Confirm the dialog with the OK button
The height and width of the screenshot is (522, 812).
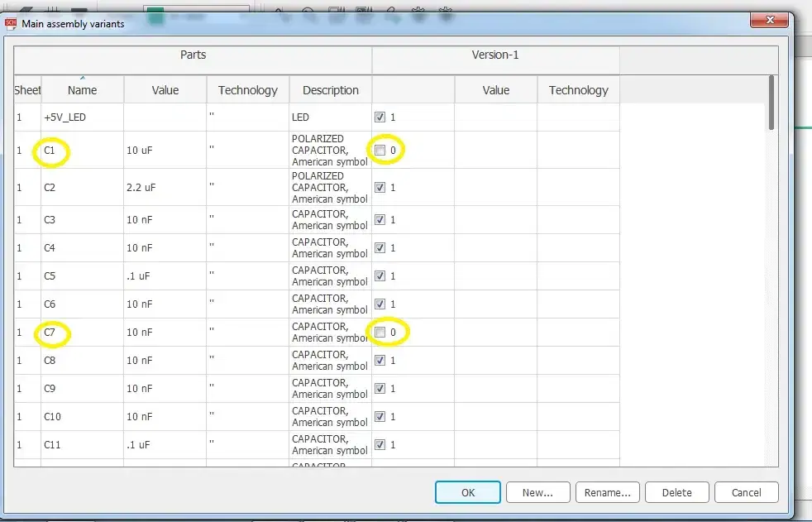(467, 492)
